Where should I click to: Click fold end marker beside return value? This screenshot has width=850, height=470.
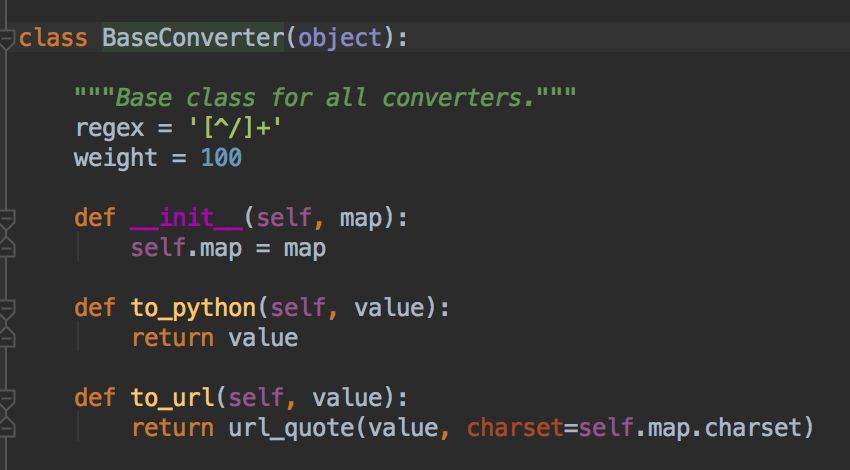tap(7, 338)
